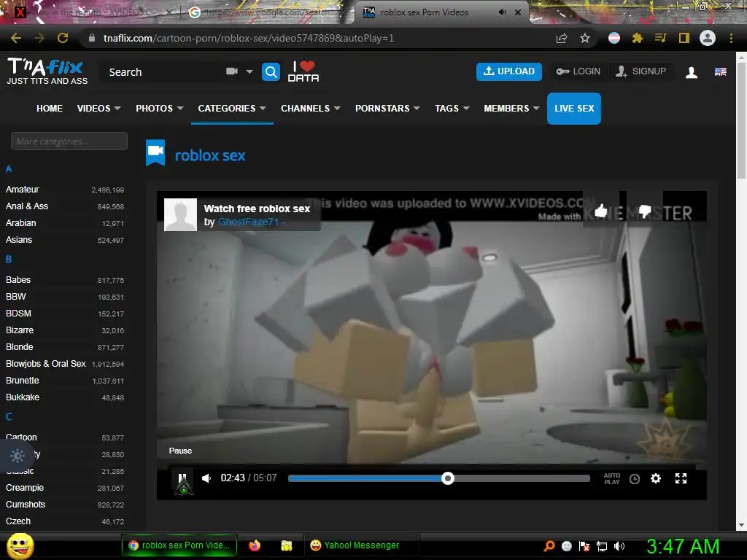Click the address bar URL
This screenshot has height=560, width=747.
[249, 38]
